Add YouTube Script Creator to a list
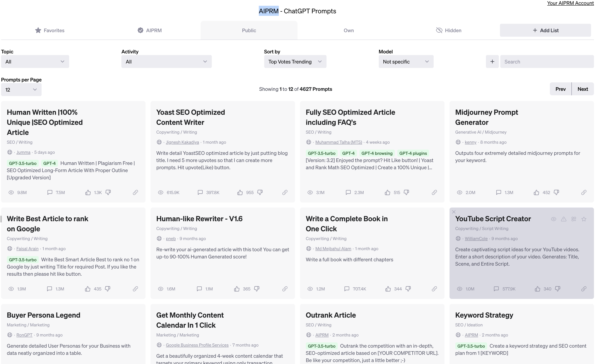Viewport: 599px width, 364px height. 574,219
